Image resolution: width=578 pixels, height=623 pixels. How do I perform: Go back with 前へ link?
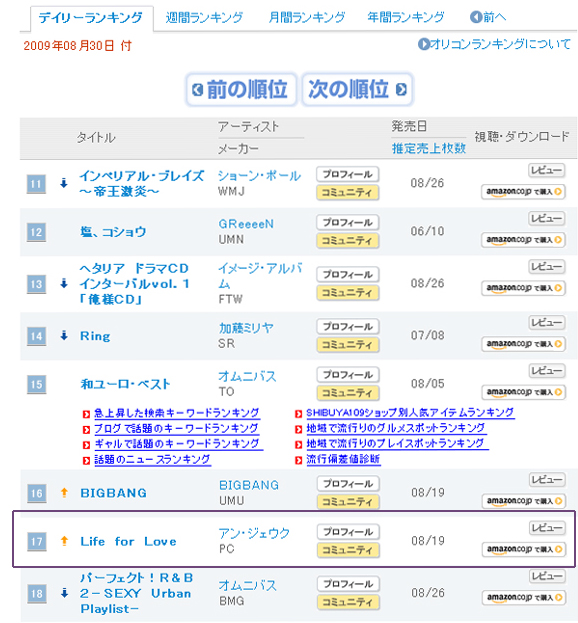pyautogui.click(x=488, y=17)
